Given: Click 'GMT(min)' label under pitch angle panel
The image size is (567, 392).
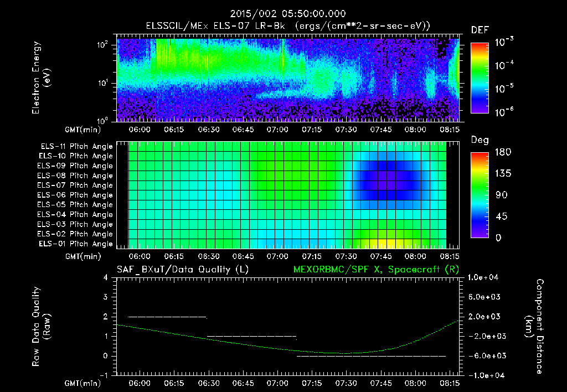Looking at the screenshot, I should tap(83, 257).
